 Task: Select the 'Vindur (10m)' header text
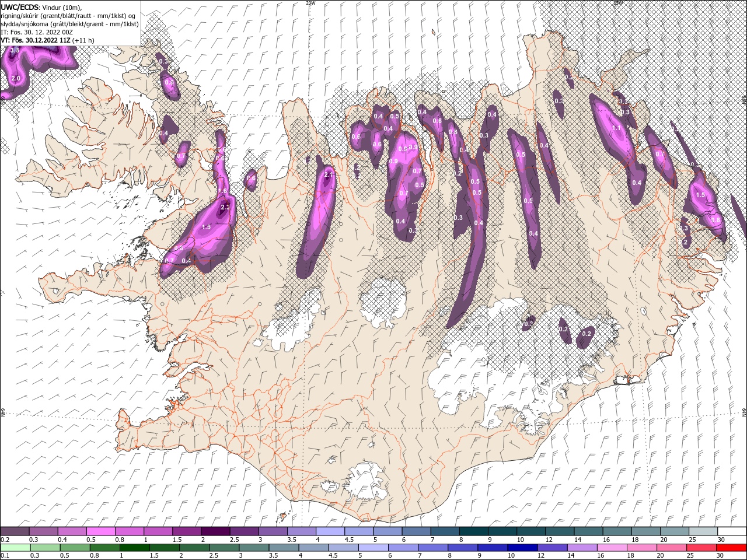point(62,7)
